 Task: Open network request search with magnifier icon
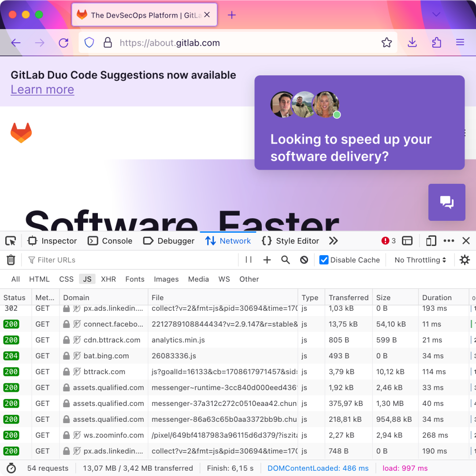(x=285, y=260)
